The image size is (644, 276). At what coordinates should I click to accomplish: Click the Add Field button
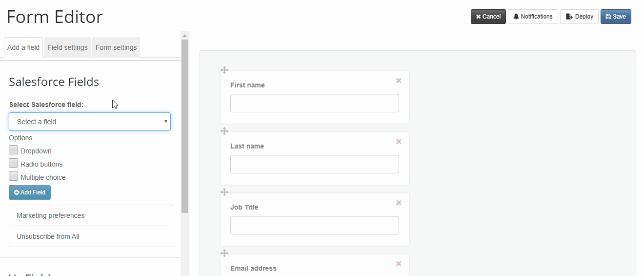[x=30, y=192]
